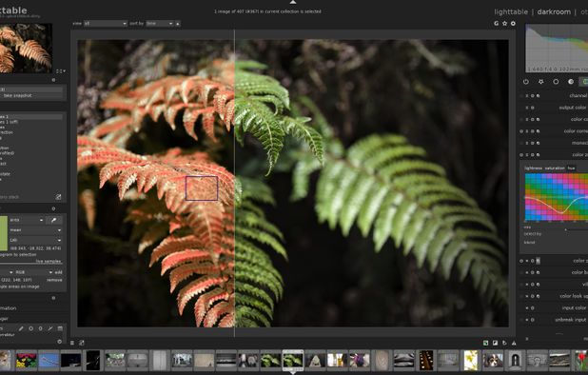Select the ellipse mask tool
Screen dimensions: 588x375
point(41,328)
